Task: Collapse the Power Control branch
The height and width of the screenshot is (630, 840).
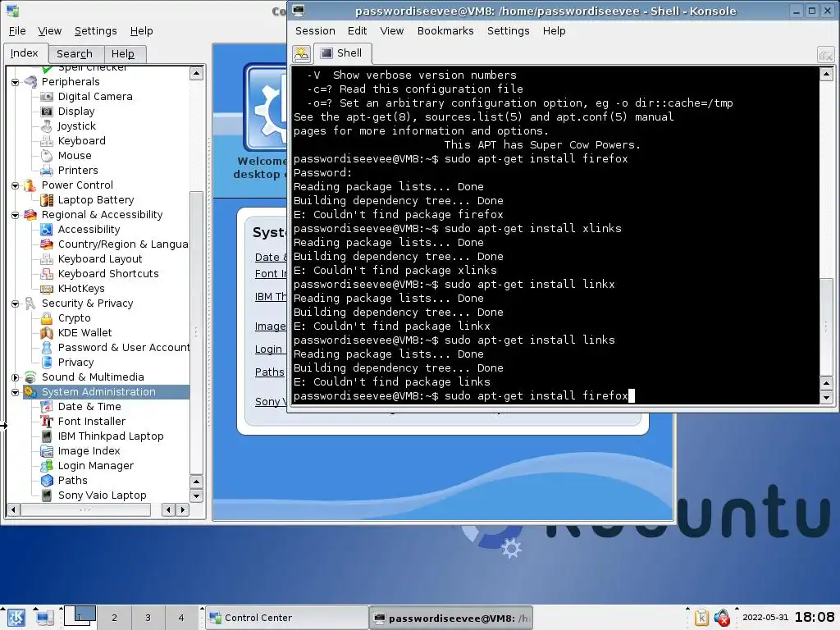Action: [x=15, y=185]
